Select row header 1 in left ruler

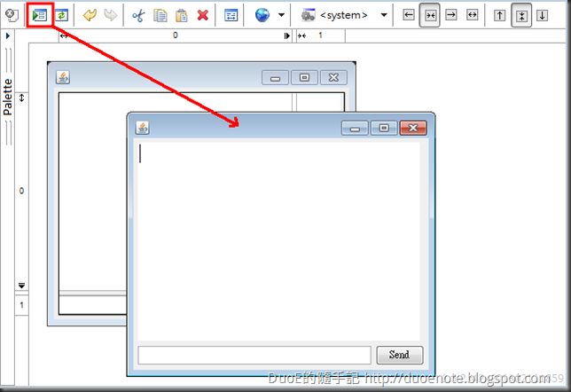click(21, 305)
